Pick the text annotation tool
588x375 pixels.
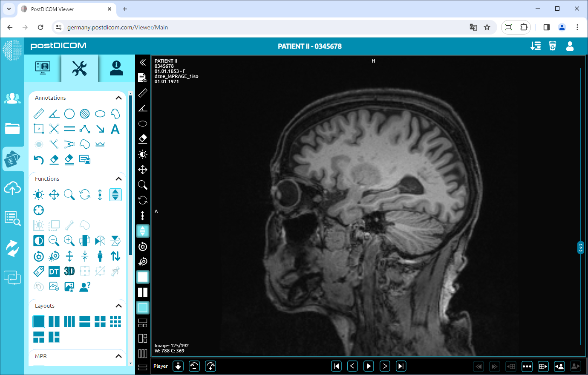(x=115, y=129)
